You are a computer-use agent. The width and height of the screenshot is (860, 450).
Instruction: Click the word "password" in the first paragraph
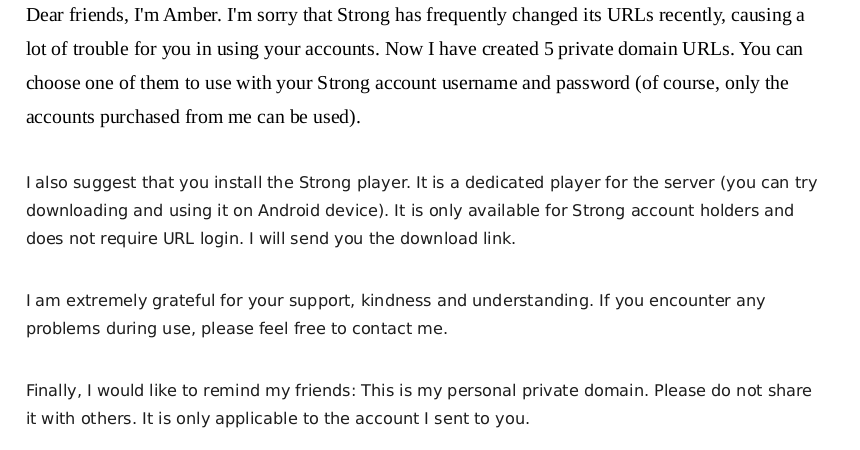click(591, 83)
